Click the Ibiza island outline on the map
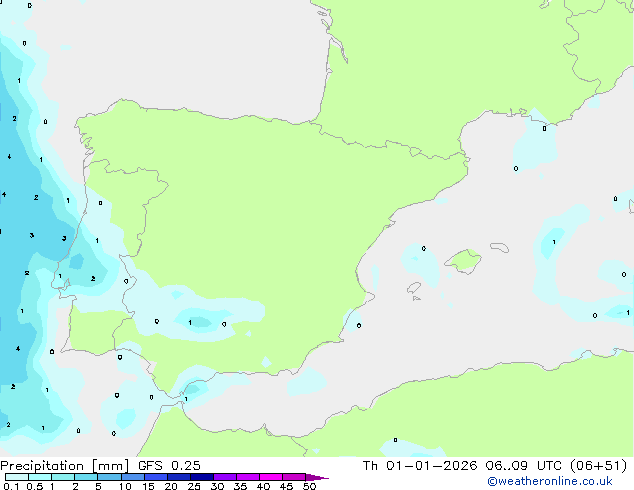This screenshot has width=634, height=490. [x=414, y=288]
